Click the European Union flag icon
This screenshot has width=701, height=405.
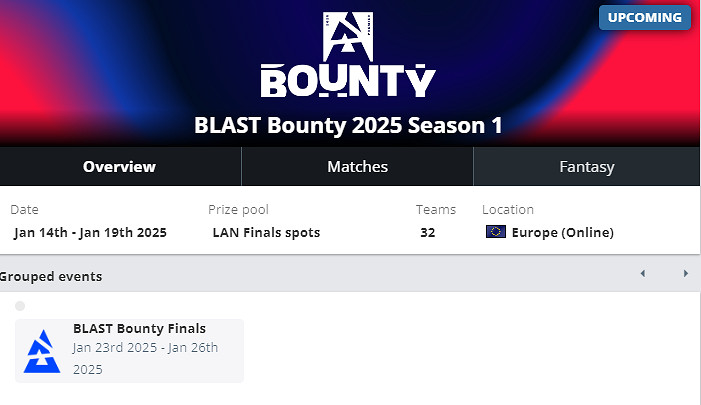[x=495, y=233]
